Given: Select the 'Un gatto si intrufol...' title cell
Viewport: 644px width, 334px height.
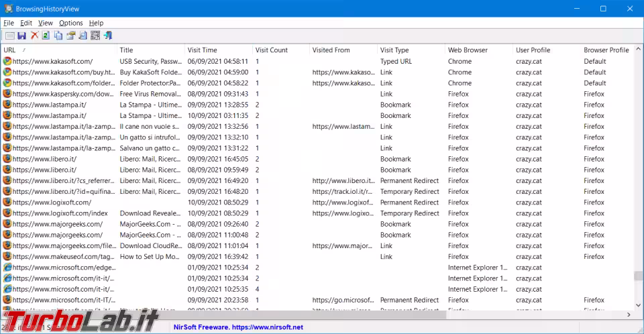Looking at the screenshot, I should point(150,137).
